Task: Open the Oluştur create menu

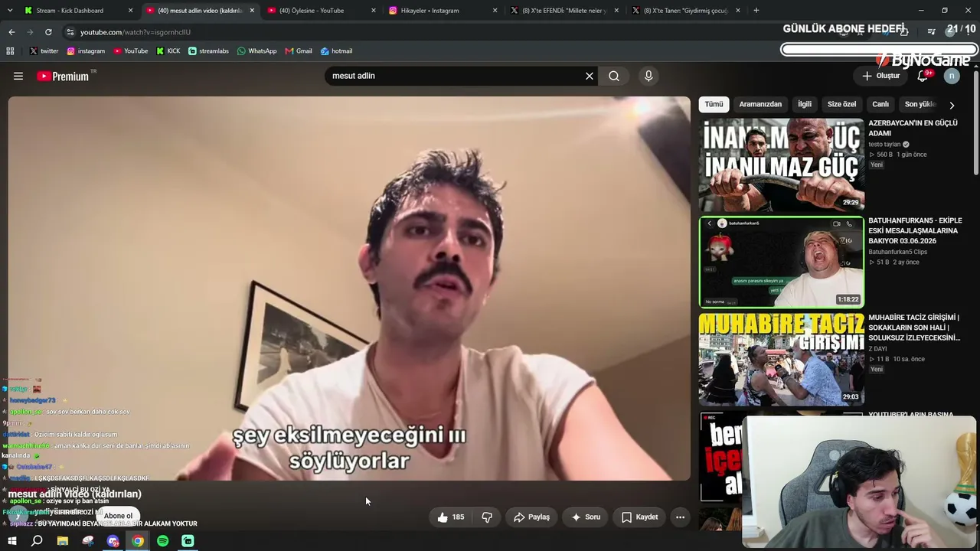Action: tap(880, 76)
